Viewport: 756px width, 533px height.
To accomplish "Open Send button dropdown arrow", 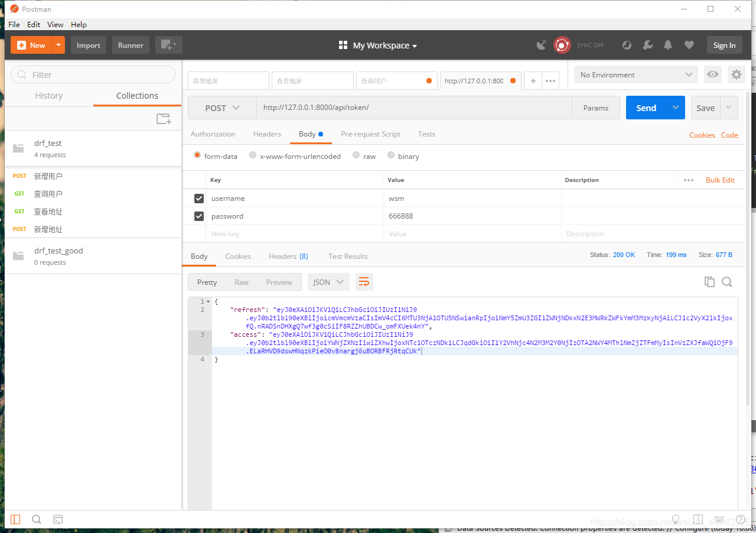I will tap(676, 108).
